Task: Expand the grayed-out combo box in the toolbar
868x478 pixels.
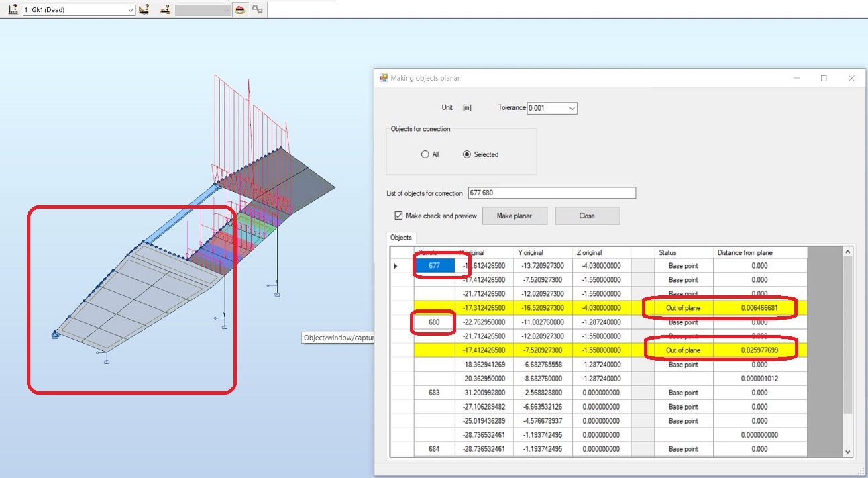Action: pyautogui.click(x=226, y=9)
